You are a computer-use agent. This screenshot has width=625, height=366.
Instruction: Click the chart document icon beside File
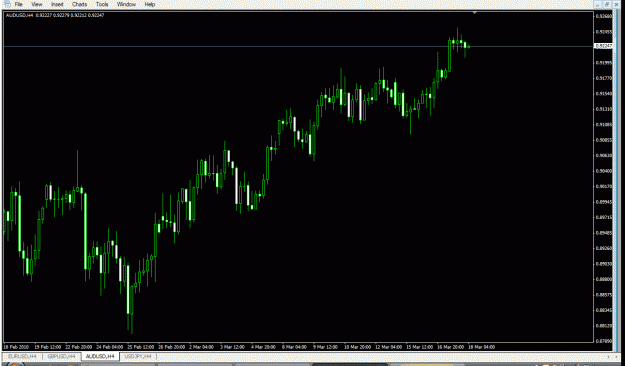pyautogui.click(x=7, y=4)
